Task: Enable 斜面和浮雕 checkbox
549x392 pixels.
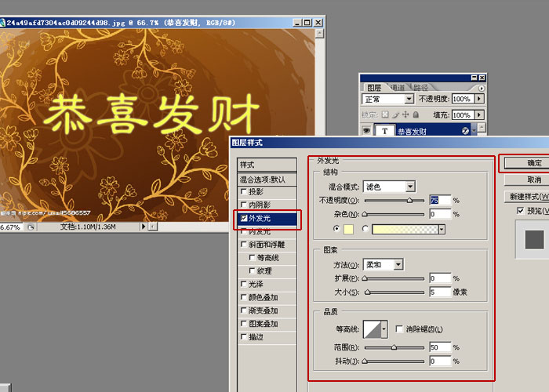Action: click(x=244, y=245)
